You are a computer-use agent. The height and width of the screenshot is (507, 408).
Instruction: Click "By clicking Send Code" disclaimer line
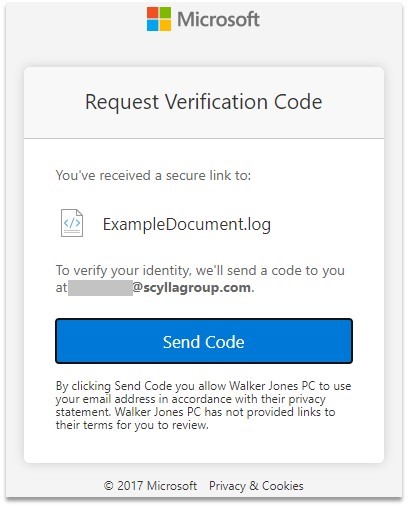point(203,386)
